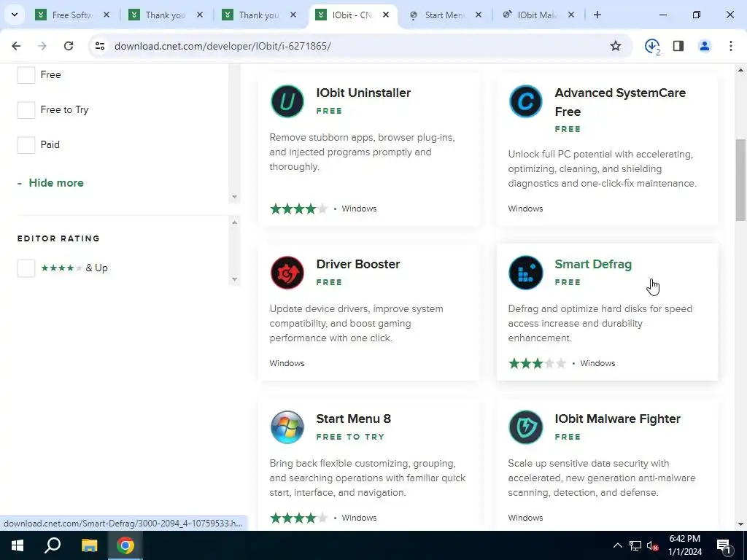Click page scrollbar down arrow
Viewport: 747px width, 560px height.
(741, 524)
